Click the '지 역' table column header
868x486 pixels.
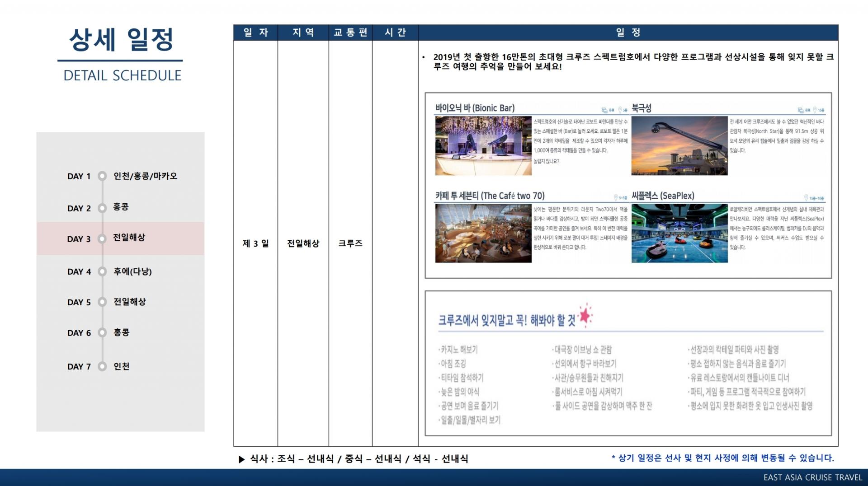point(303,33)
